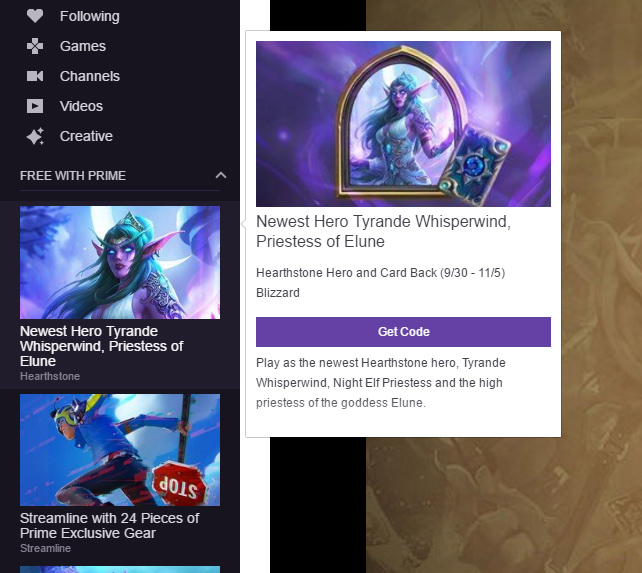Click the Get Code button

coord(403,332)
